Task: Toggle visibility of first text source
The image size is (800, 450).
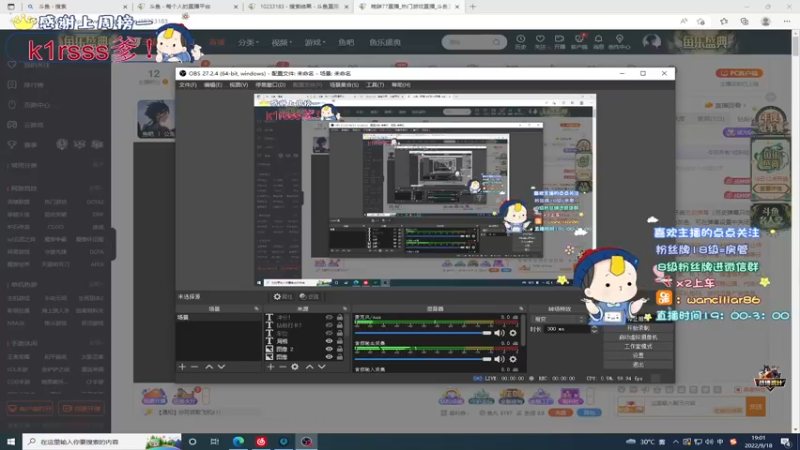Action: [329, 317]
